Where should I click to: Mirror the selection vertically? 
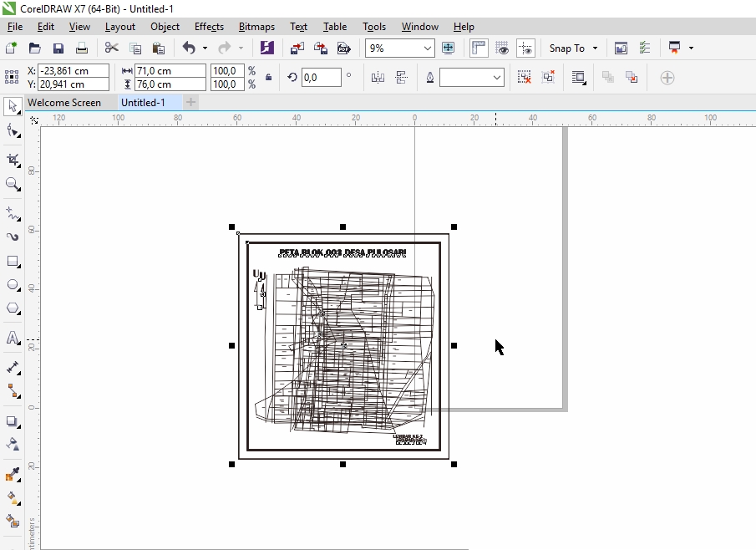click(x=401, y=77)
